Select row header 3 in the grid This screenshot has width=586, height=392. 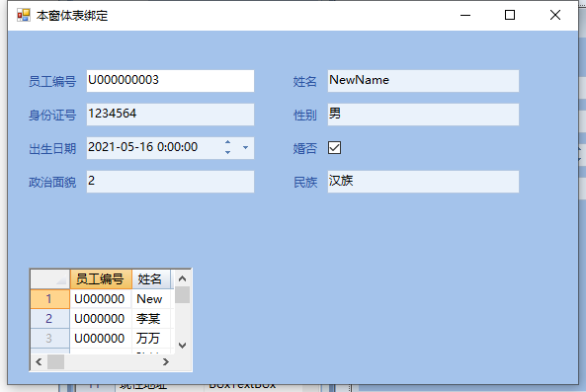(49, 339)
